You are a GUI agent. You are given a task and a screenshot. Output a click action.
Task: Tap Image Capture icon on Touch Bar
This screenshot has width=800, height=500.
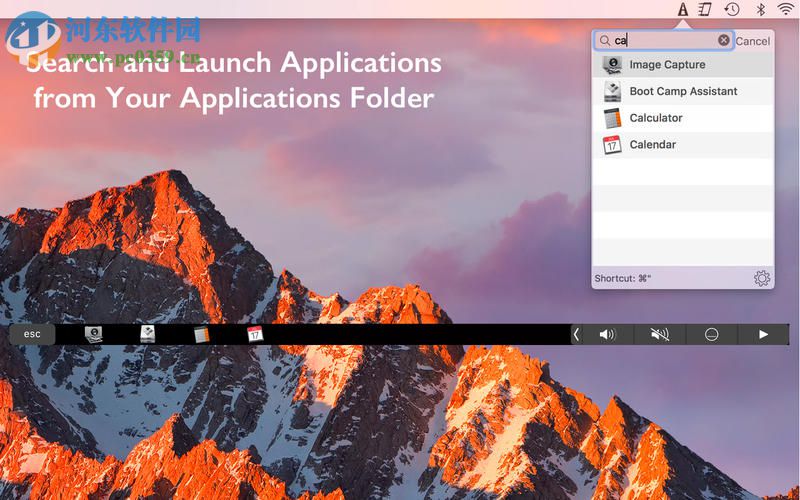(x=93, y=334)
